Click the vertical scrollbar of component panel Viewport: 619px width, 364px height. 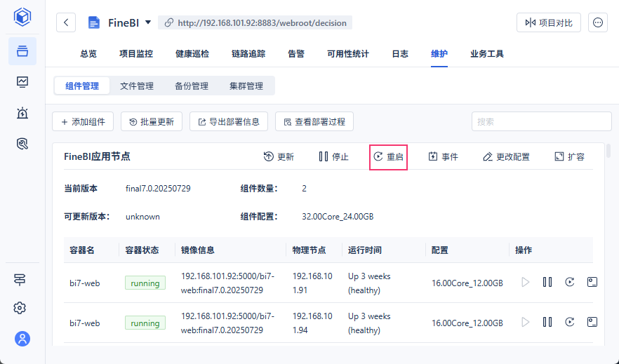tap(608, 151)
